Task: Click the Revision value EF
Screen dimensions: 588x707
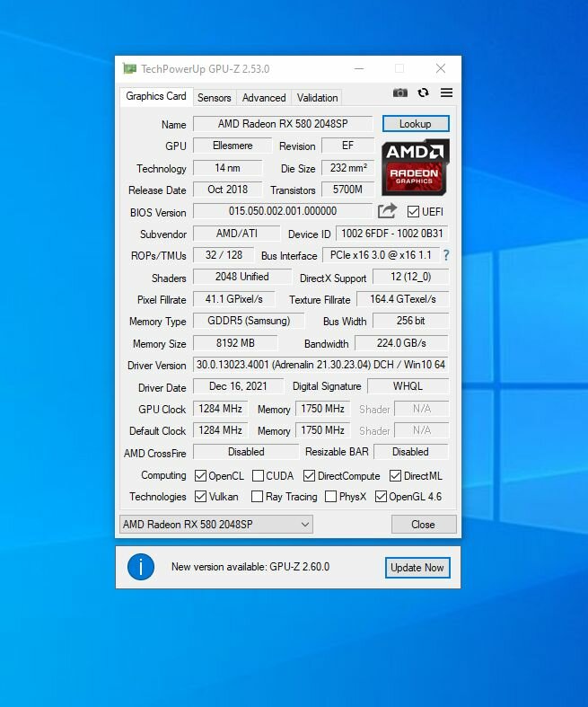Action: tap(347, 146)
